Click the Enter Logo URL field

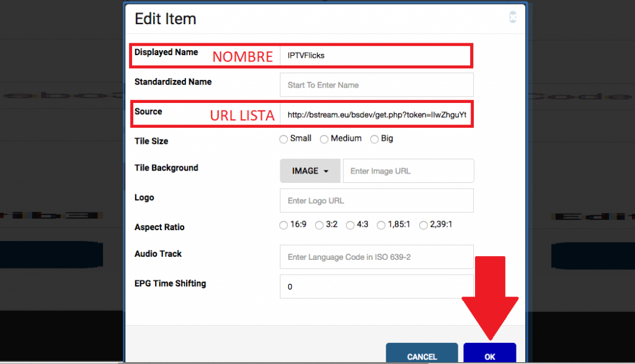376,200
